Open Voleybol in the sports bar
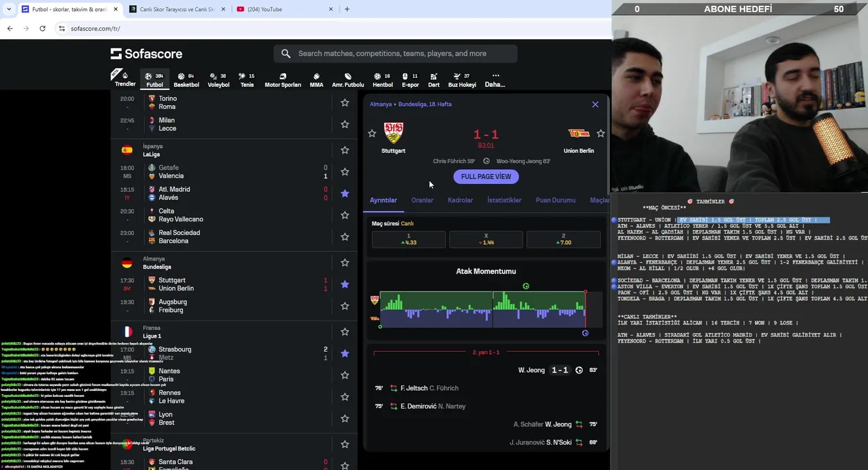The image size is (868, 470). click(218, 80)
